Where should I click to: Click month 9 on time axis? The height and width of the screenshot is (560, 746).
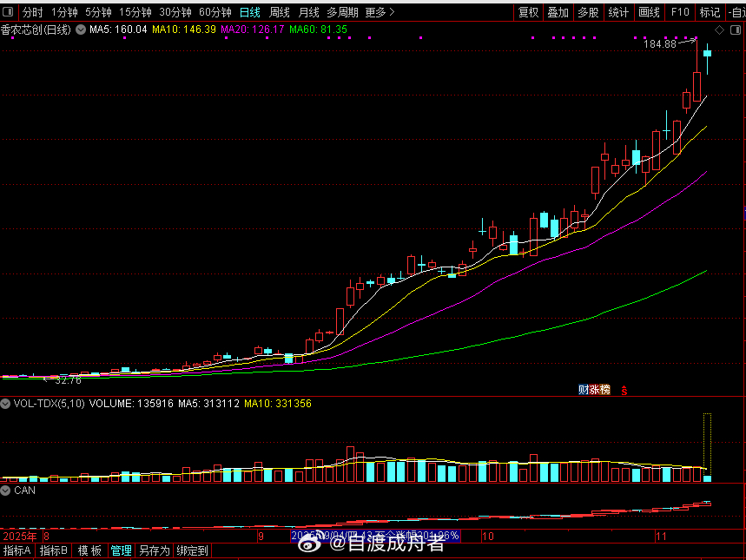(261, 537)
